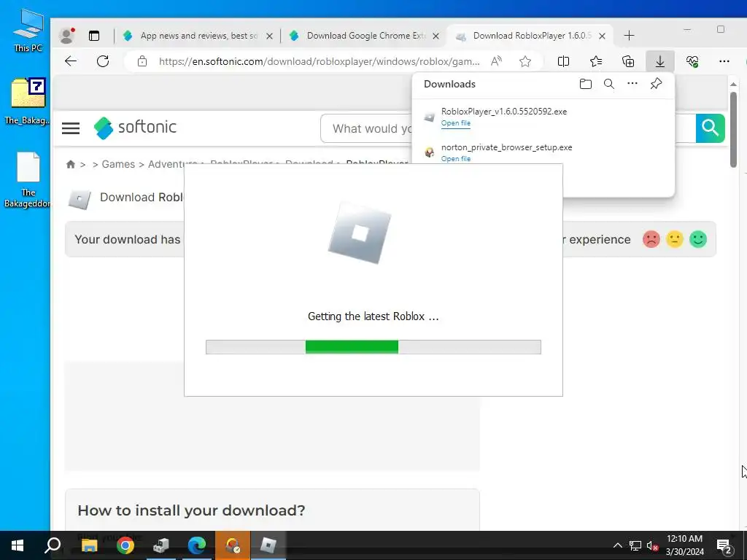Open Browser essentials heart icon
Screen dimensions: 747x560
(x=692, y=61)
